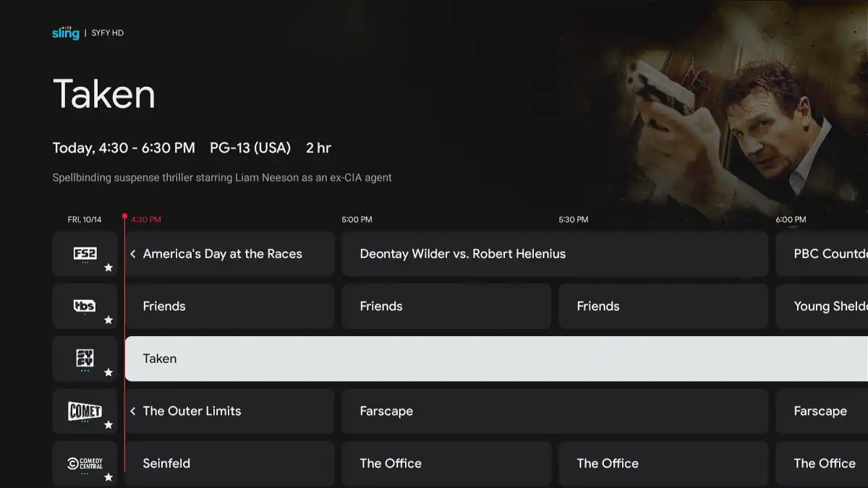Open The Outer Limits on Comet
Image resolution: width=868 pixels, height=488 pixels.
pyautogui.click(x=230, y=411)
